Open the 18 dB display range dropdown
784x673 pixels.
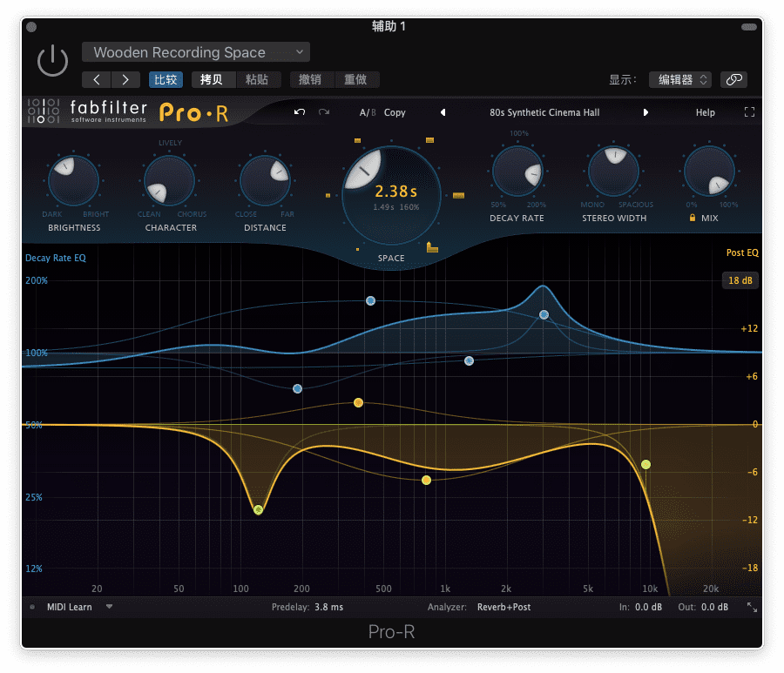pos(740,280)
